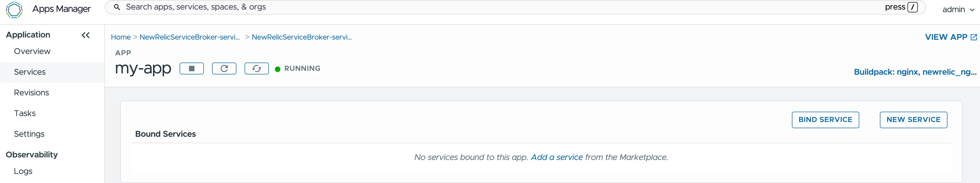
Task: Open app Settings from sidebar
Action: coord(29,134)
